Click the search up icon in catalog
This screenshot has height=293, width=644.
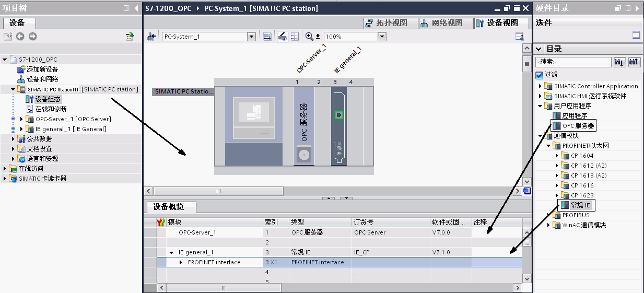tap(634, 62)
